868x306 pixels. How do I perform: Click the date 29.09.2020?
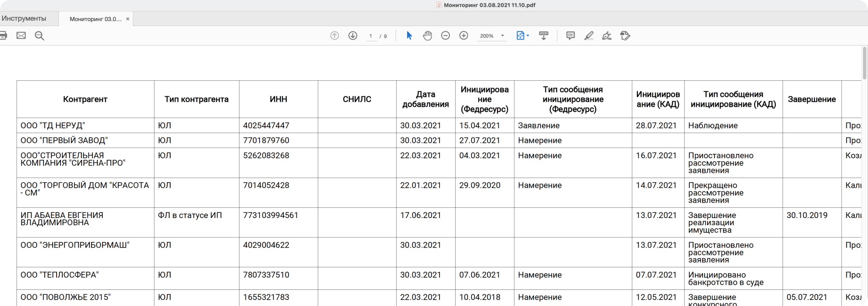coord(480,185)
